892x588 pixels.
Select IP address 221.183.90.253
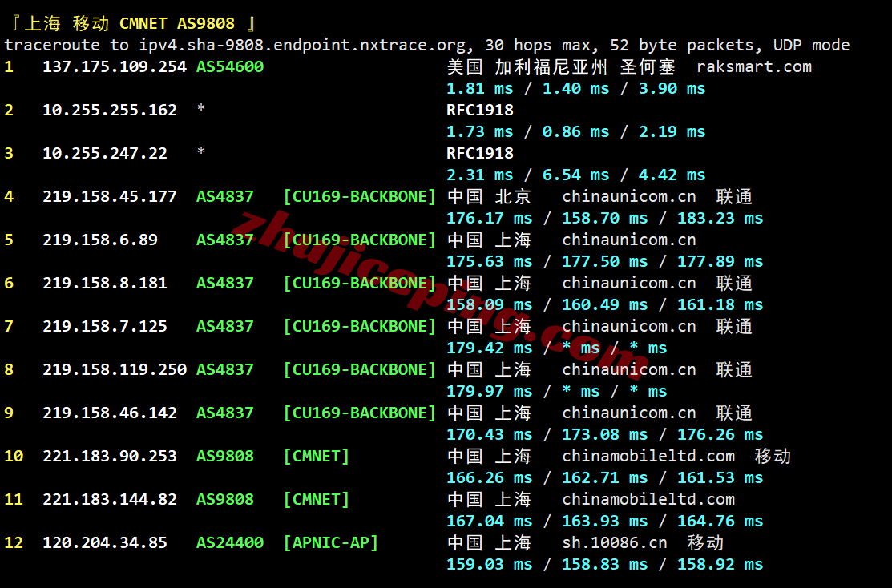[x=110, y=457]
